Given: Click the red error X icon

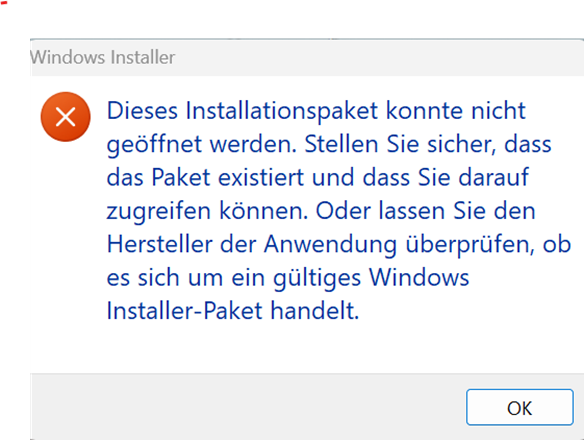Looking at the screenshot, I should point(66,117).
